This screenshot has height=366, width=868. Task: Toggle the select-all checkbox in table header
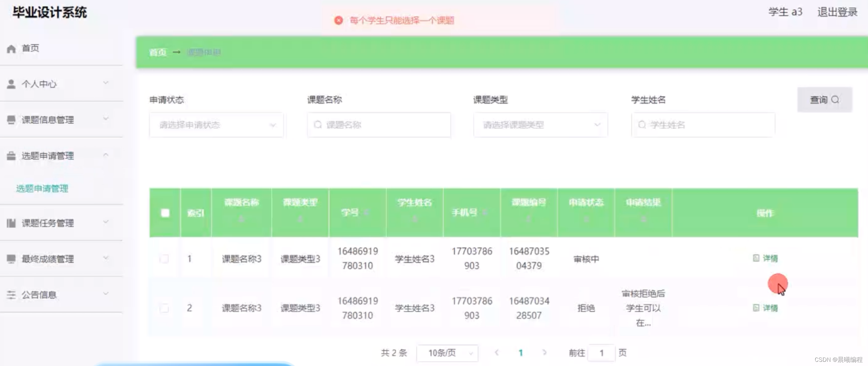(165, 213)
